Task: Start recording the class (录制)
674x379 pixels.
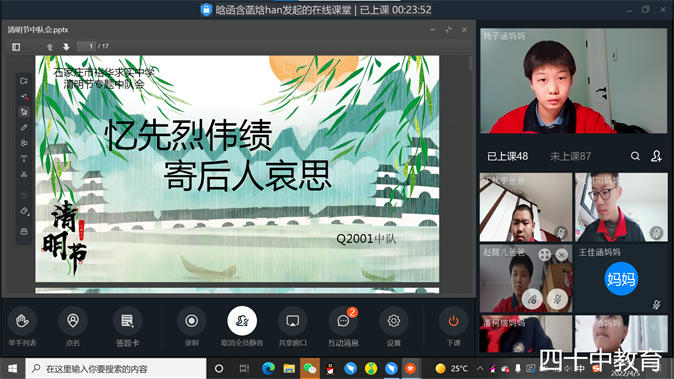Action: point(191,327)
